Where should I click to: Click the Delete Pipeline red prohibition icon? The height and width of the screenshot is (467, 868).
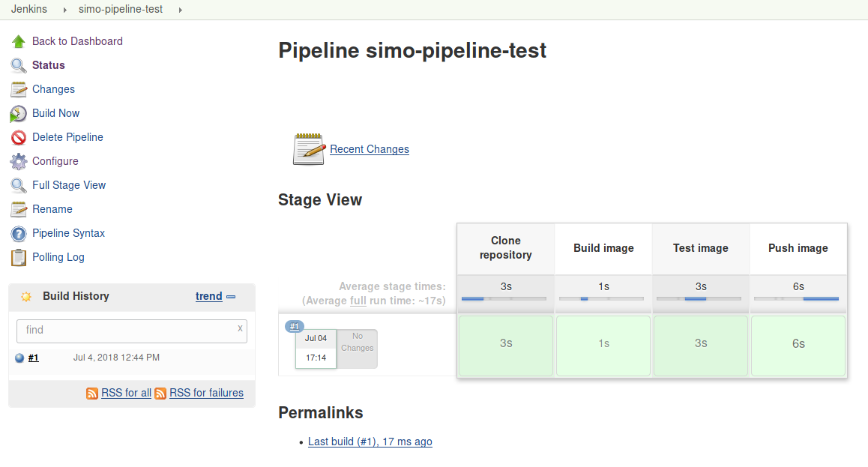[x=18, y=137]
